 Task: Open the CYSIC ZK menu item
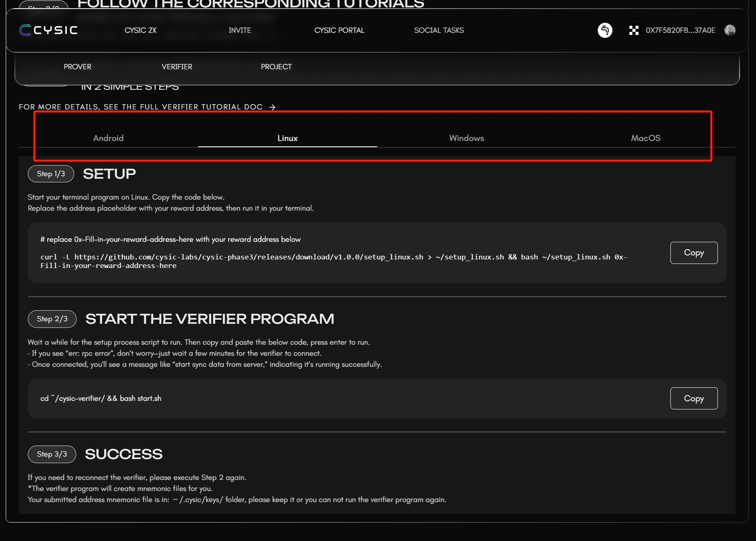[x=140, y=30]
